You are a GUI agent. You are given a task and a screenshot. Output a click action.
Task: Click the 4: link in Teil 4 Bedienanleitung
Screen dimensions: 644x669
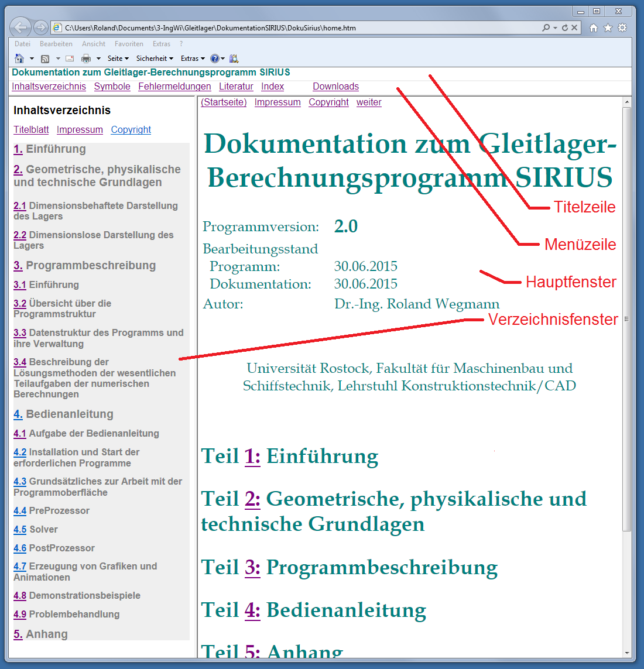point(253,610)
